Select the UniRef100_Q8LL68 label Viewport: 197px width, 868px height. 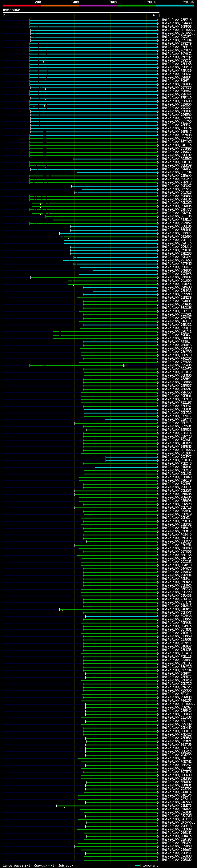pos(177,64)
